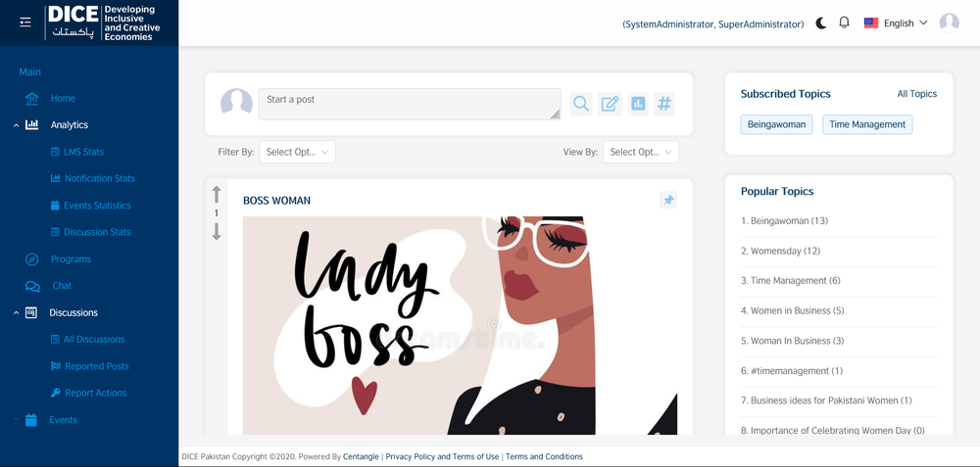The height and width of the screenshot is (467, 980).
Task: Select popular topic #timemanagement (1)
Action: pyautogui.click(x=792, y=371)
